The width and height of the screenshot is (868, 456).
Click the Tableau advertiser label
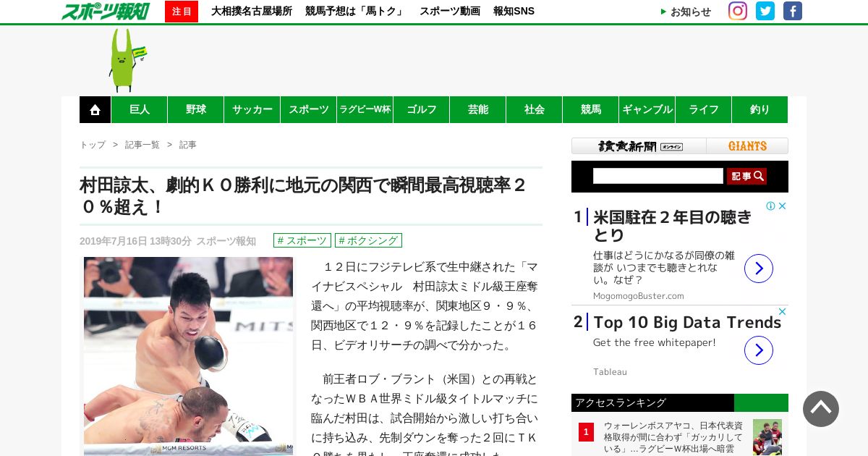(x=610, y=372)
